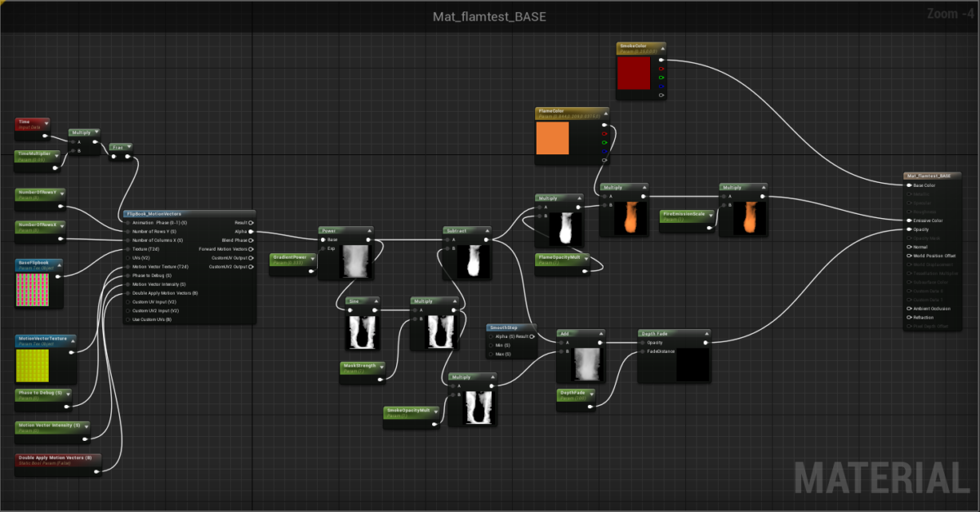Click the BaseFlipbook texture thumbnail

tap(31, 287)
